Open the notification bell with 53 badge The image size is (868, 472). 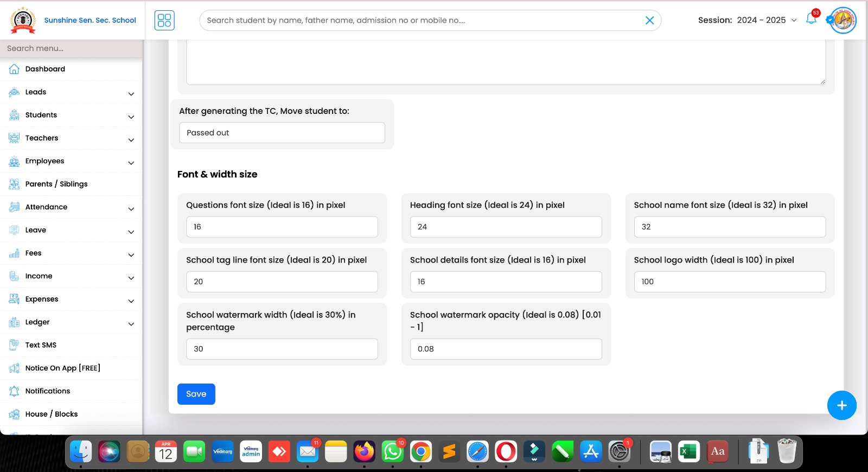812,18
